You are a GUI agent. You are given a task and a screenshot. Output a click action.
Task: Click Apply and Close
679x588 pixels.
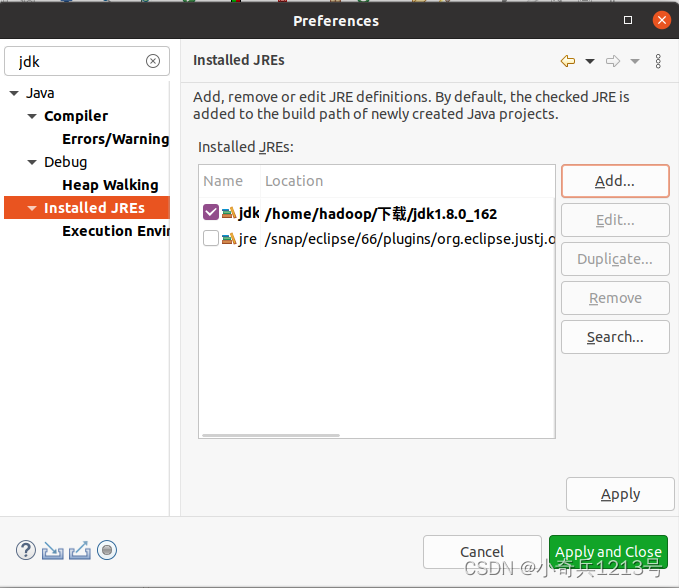(608, 552)
